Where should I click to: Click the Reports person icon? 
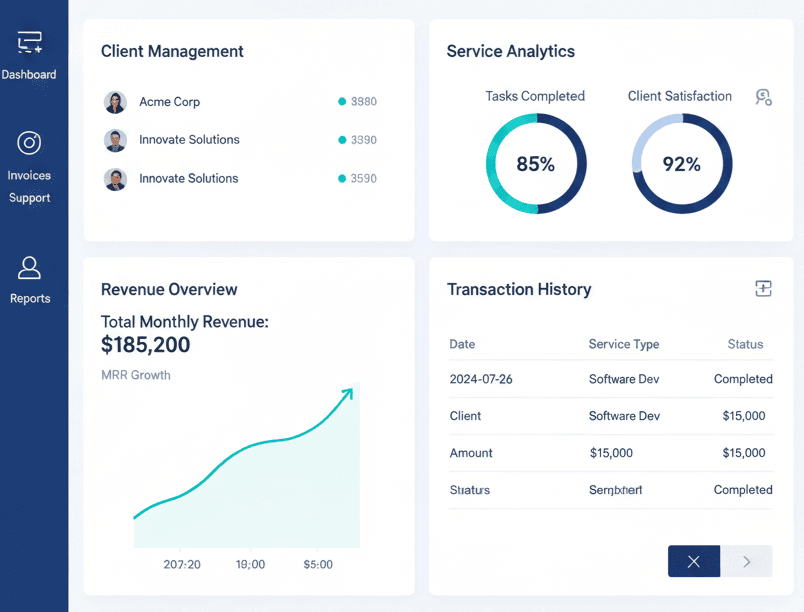point(29,266)
